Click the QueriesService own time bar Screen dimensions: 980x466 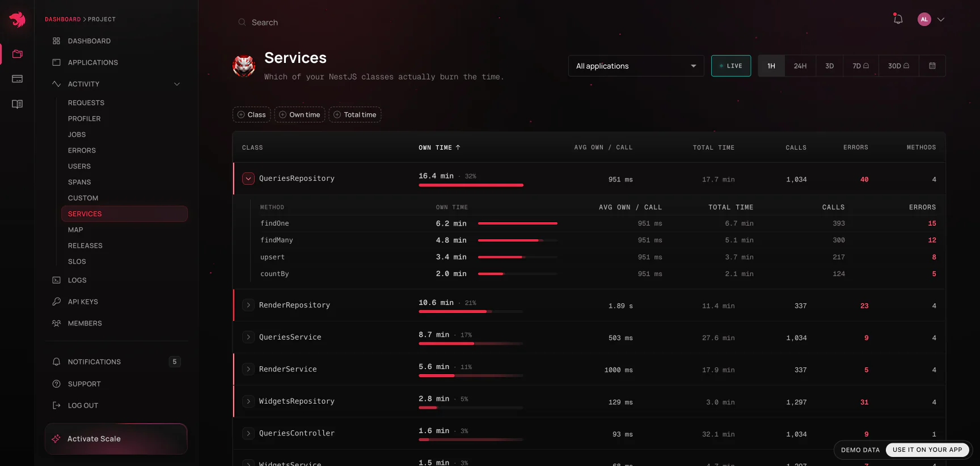(x=471, y=344)
